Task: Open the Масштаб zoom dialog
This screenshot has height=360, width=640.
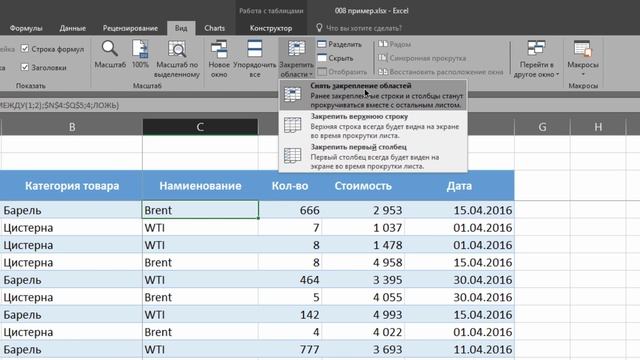Action: pos(110,55)
